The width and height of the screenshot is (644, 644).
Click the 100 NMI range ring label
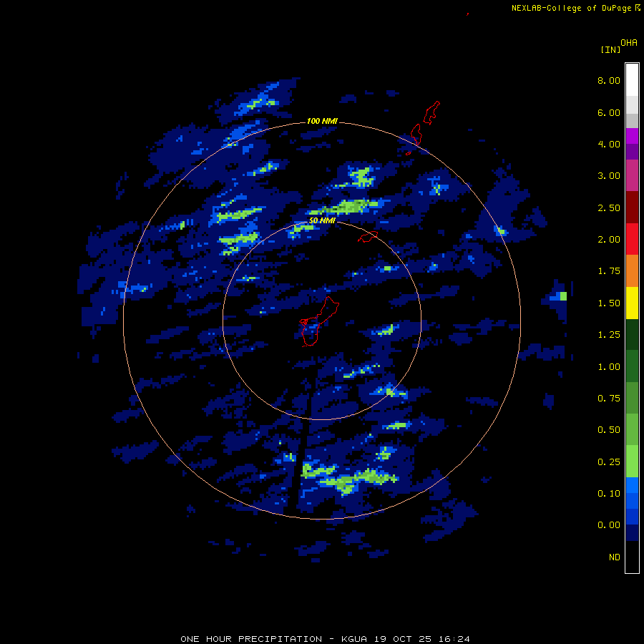point(322,121)
